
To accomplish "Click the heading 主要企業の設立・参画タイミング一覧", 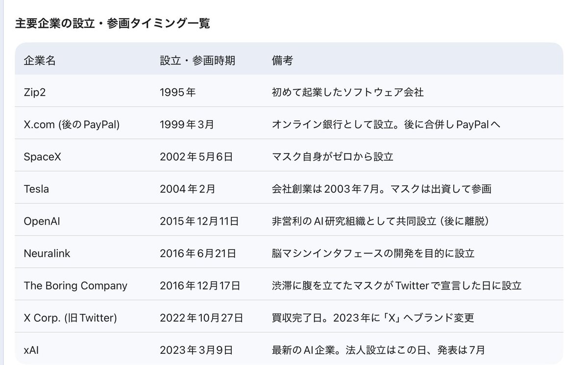I will click(x=113, y=24).
